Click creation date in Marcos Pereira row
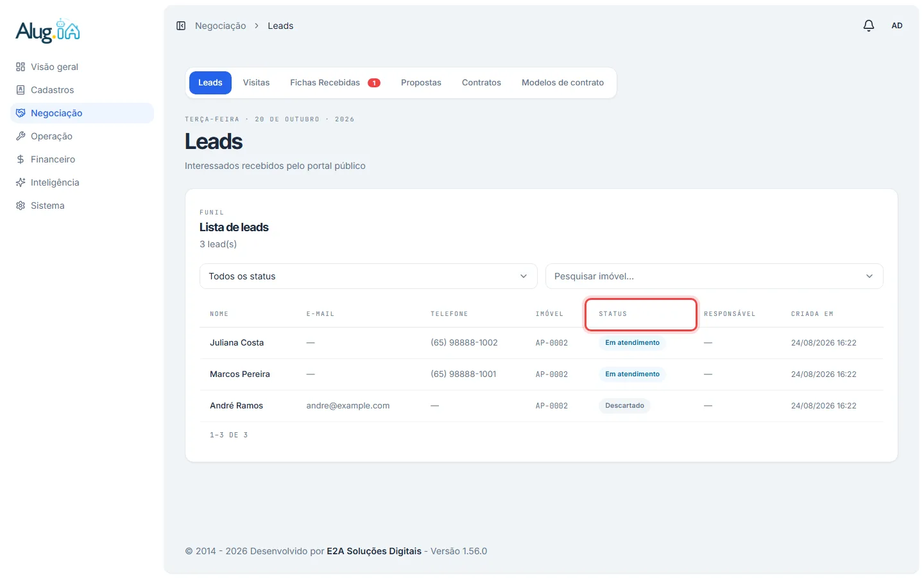This screenshot has height=578, width=924. tap(823, 374)
